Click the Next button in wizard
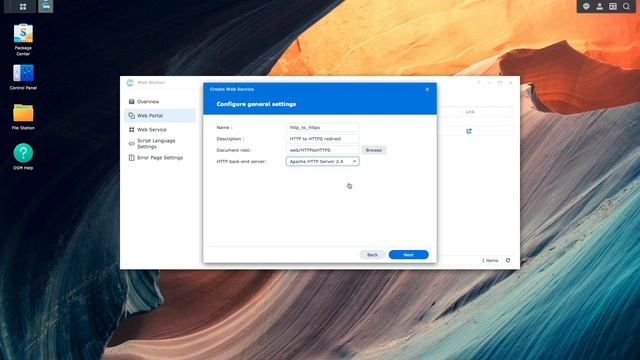 (x=409, y=255)
